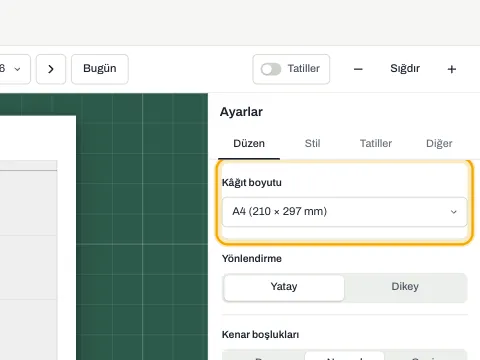
Task: Open the Kâğıt boyutu A4 dropdown
Action: click(x=345, y=212)
